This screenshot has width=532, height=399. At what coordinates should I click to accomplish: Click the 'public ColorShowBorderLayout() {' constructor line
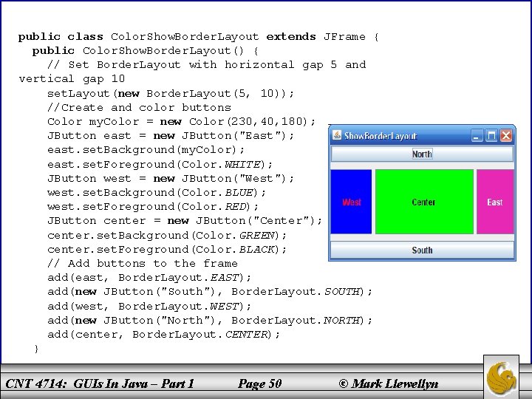(x=146, y=51)
